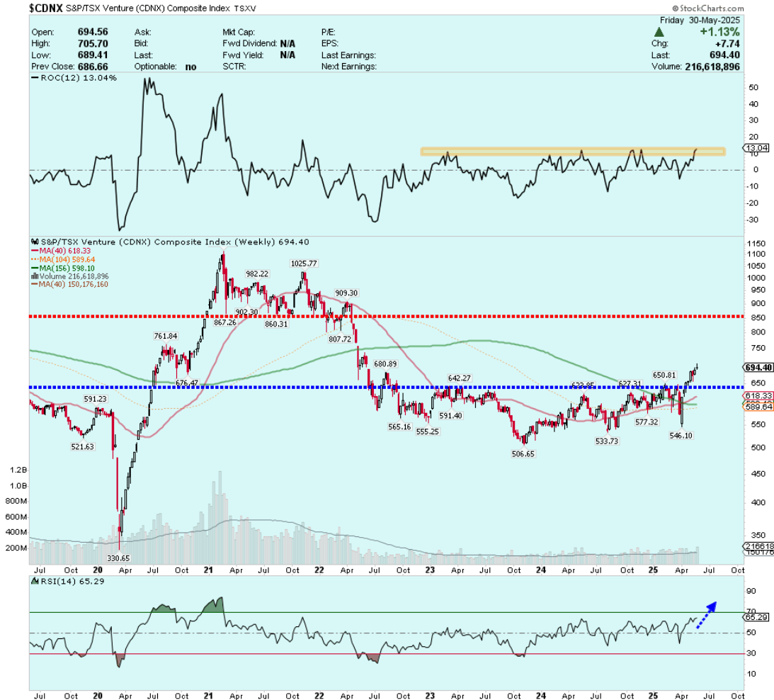
Task: Click the Low value 689.41
Action: coord(92,55)
